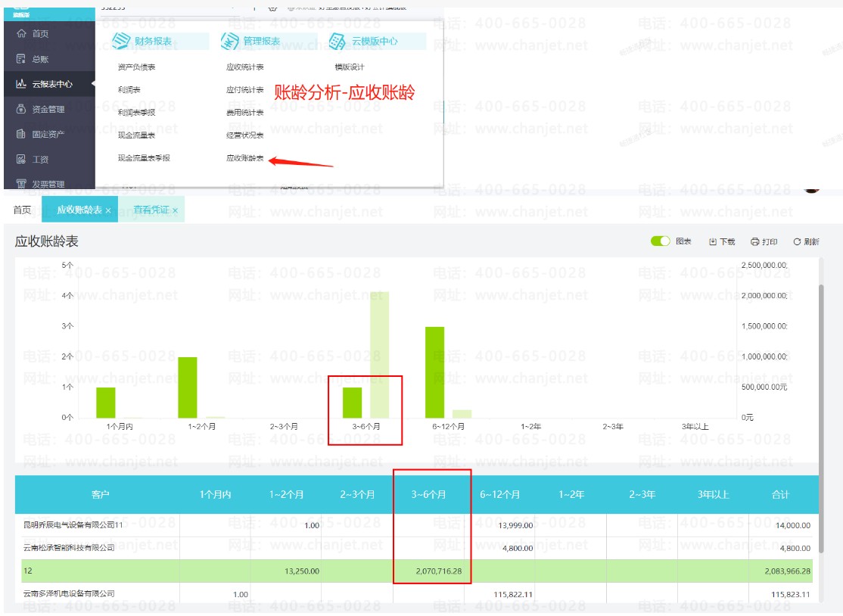Open 首页 home icon in sidebar
The width and height of the screenshot is (843, 616).
click(21, 33)
